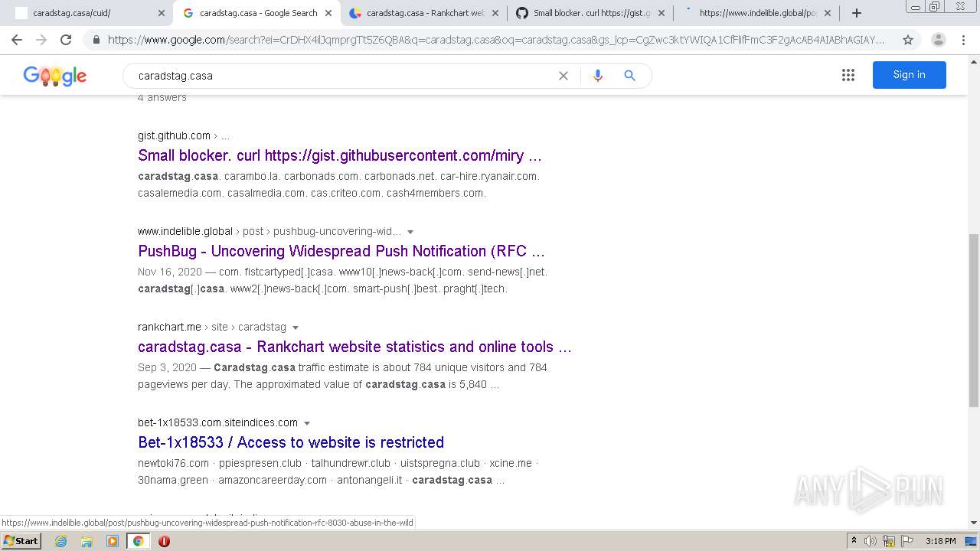Click the browser address bar URL
The width and height of the screenshot is (980, 551).
496,40
